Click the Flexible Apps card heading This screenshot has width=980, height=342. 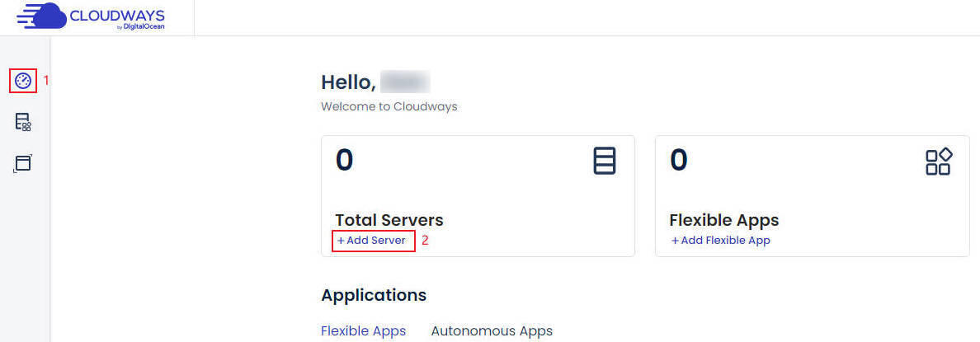click(x=723, y=220)
